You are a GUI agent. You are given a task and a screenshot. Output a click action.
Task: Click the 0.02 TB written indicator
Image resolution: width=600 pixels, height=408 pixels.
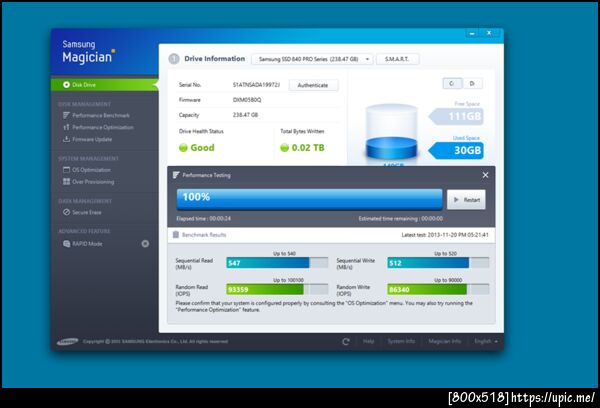[302, 147]
